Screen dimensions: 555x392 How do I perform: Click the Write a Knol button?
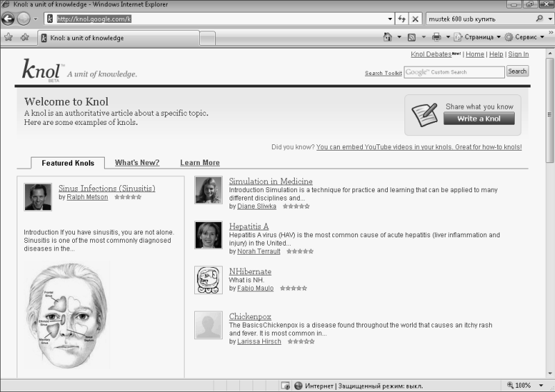click(479, 119)
